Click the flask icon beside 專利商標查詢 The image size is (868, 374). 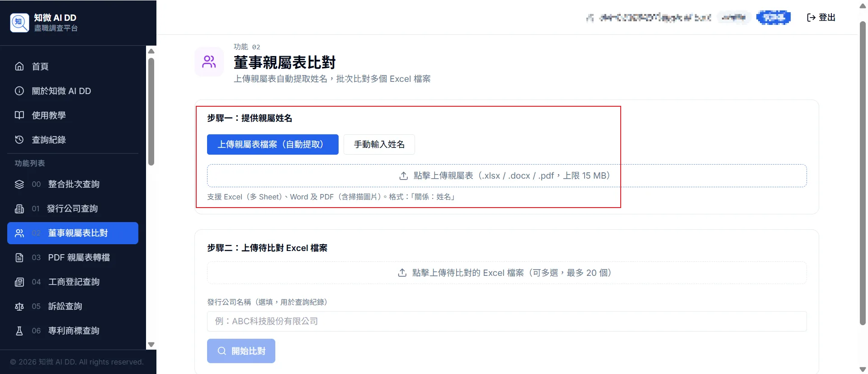pos(19,331)
